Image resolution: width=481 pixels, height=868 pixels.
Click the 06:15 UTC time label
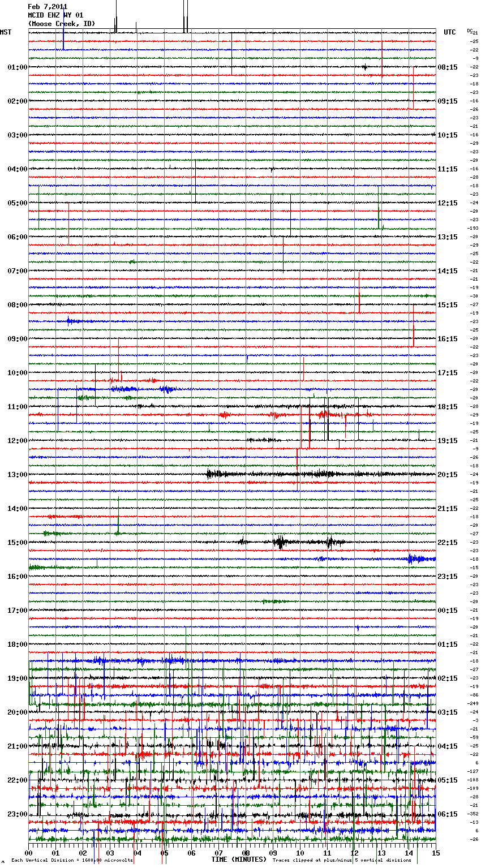click(448, 814)
